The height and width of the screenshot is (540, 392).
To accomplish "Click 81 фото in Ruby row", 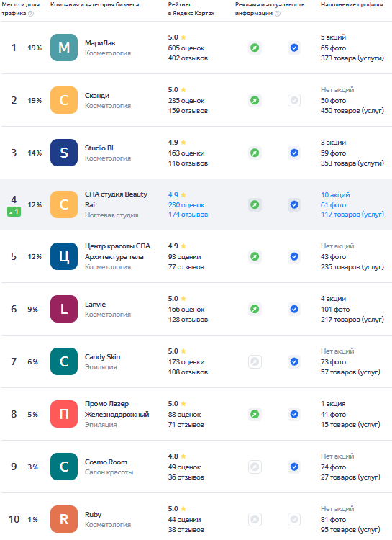I will (x=333, y=519).
